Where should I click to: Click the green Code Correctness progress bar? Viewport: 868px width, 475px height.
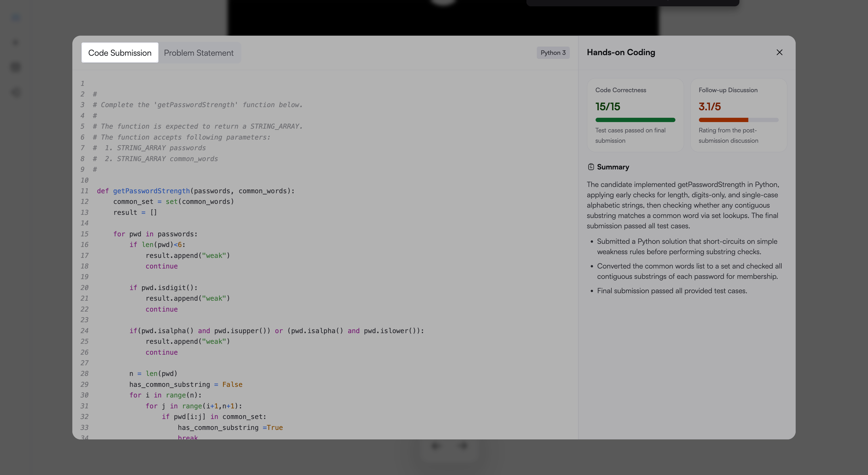click(x=635, y=120)
